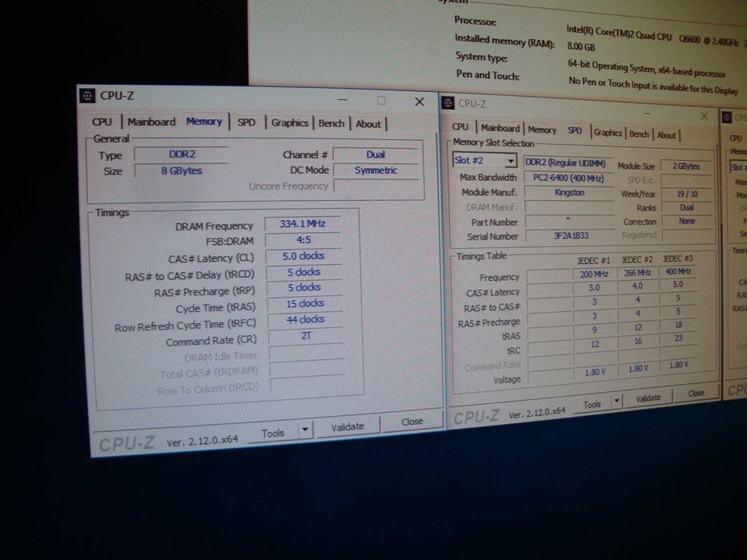This screenshot has height=560, width=747.
Task: Click the Cycle Time tRAS 15 clocks value
Action: [305, 303]
